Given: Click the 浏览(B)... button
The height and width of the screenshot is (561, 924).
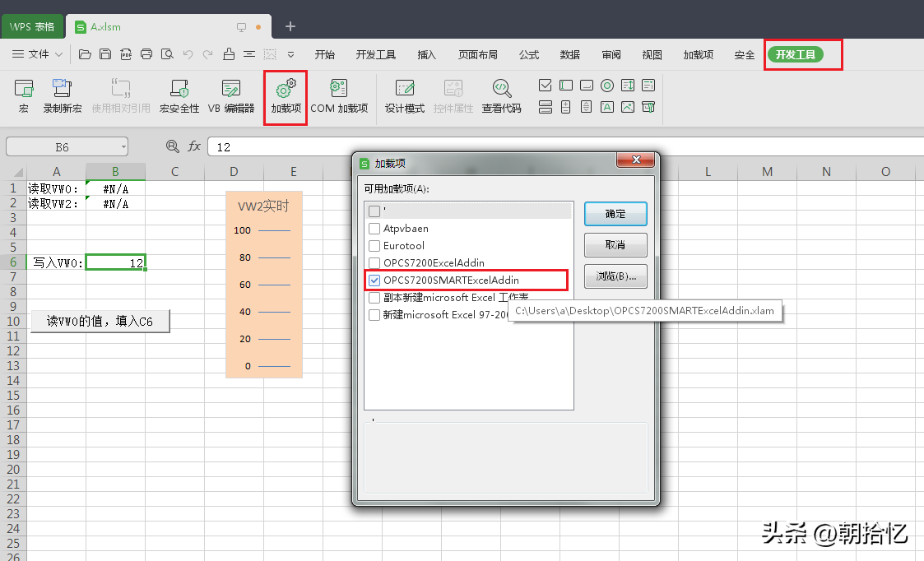Looking at the screenshot, I should pyautogui.click(x=615, y=276).
